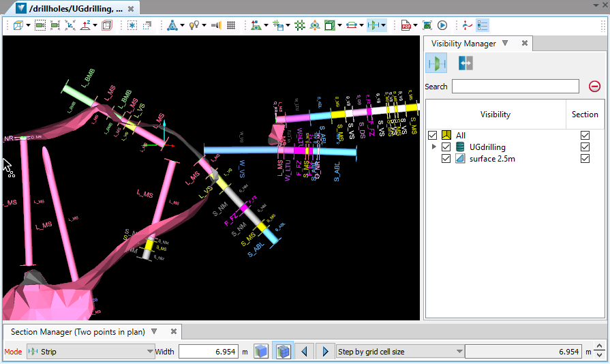Switch to Section Manager tab
610x364 pixels.
coord(77,332)
